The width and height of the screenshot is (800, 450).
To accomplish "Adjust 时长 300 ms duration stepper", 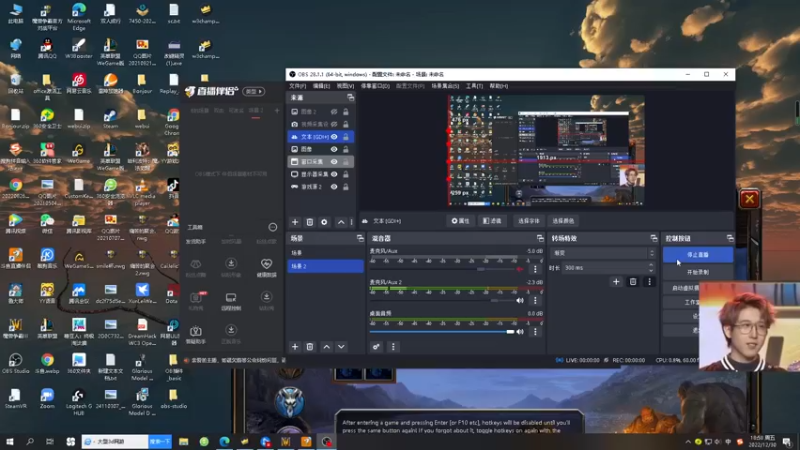I will [651, 267].
